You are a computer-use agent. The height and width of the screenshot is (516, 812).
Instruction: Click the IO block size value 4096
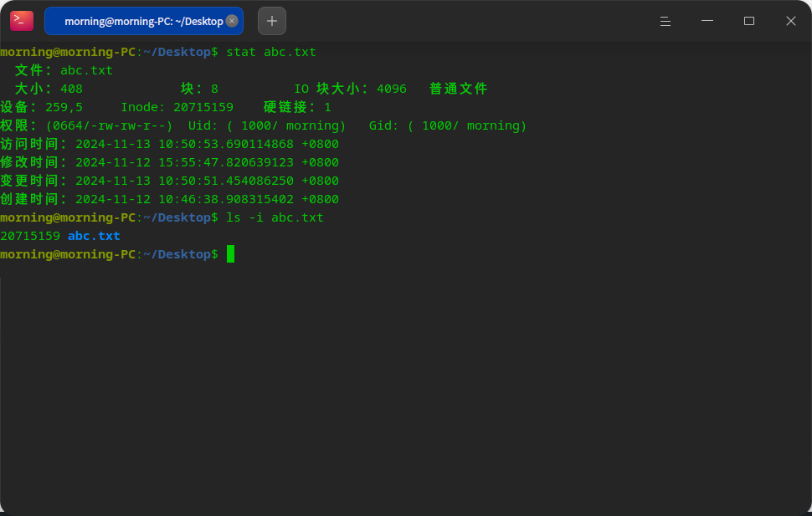392,89
